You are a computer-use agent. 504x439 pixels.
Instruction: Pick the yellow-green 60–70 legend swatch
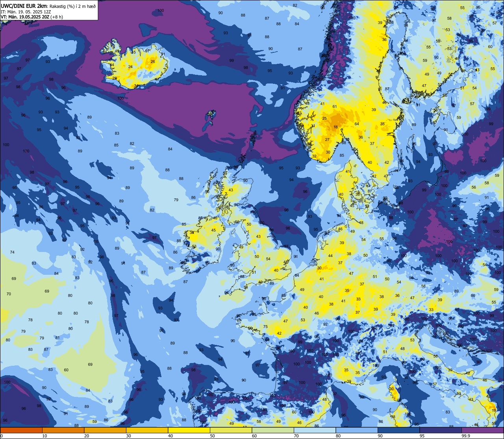[x=273, y=430]
